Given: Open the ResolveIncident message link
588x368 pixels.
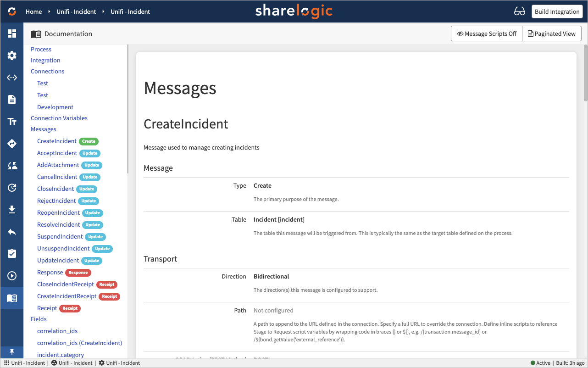Looking at the screenshot, I should pyautogui.click(x=59, y=225).
